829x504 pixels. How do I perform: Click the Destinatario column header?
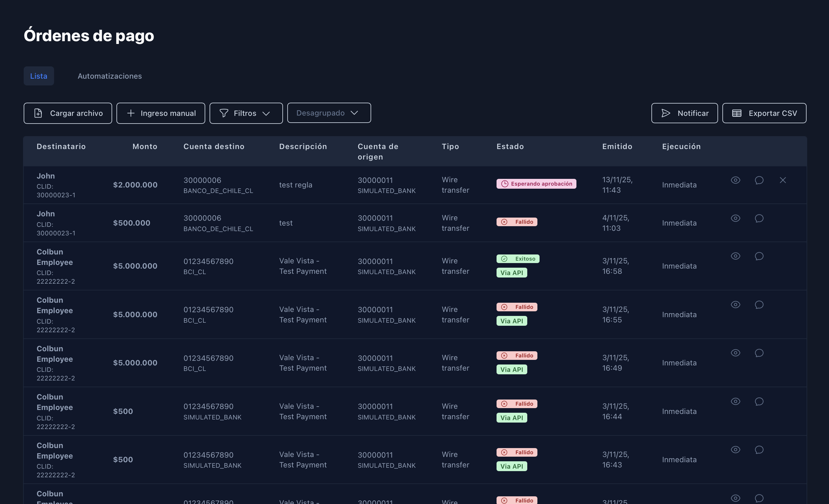pyautogui.click(x=61, y=146)
